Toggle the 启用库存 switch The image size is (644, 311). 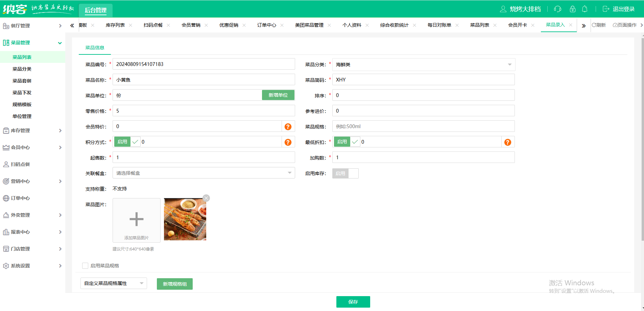point(345,173)
